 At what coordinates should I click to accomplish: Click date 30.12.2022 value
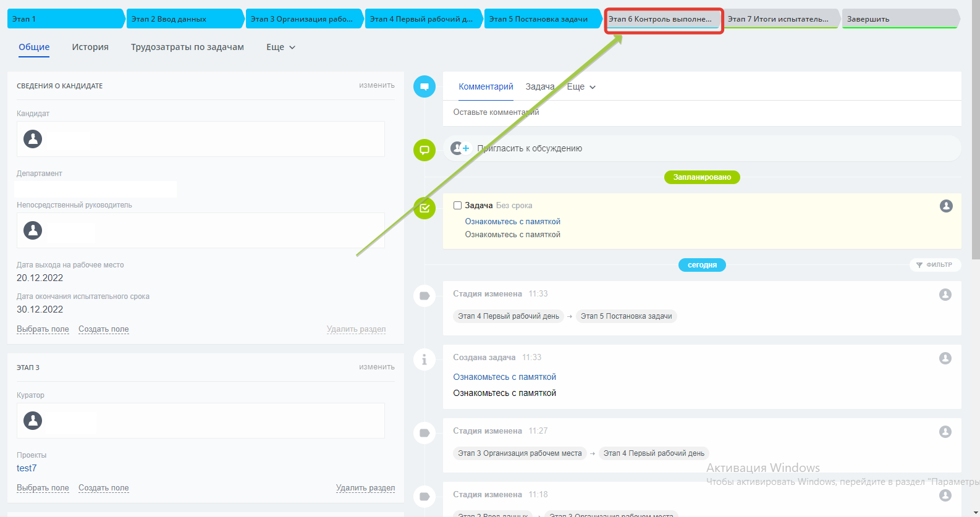40,309
